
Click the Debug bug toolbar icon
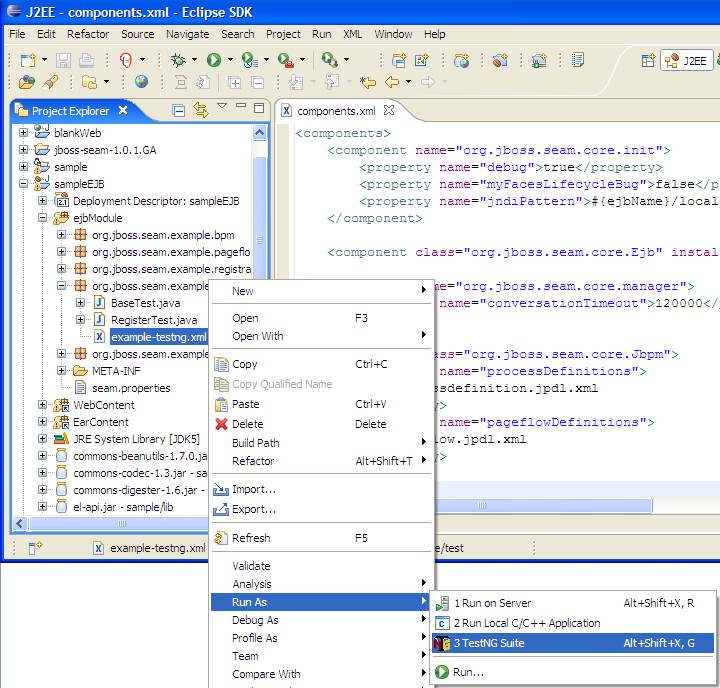coord(178,60)
